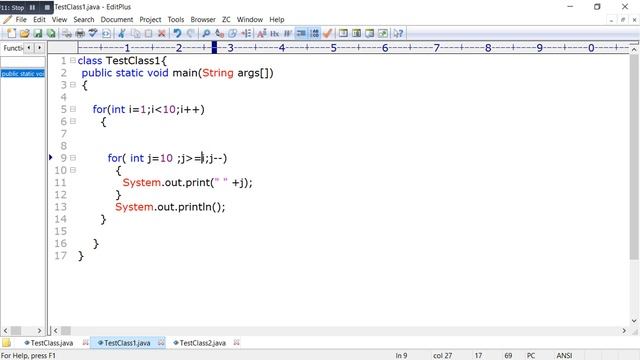Open the Window menu
The height and width of the screenshot is (360, 640).
[250, 20]
